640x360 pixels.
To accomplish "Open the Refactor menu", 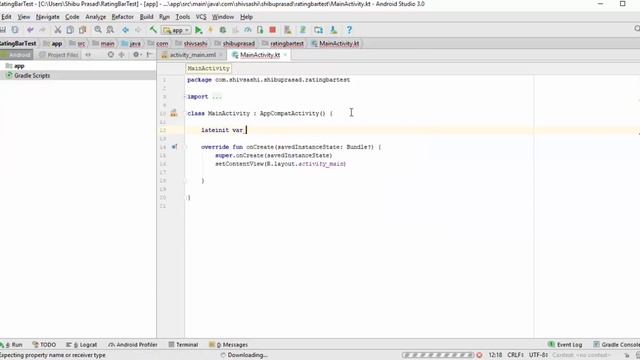I will click(x=122, y=17).
